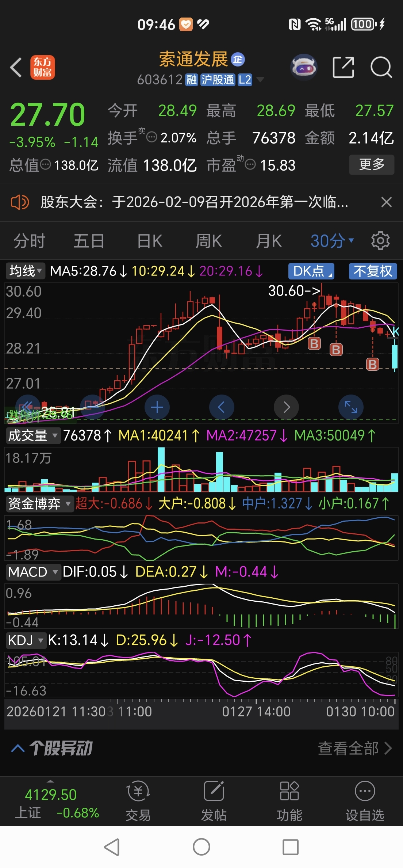
Task: Tap the back arrow at top left
Action: (x=16, y=68)
